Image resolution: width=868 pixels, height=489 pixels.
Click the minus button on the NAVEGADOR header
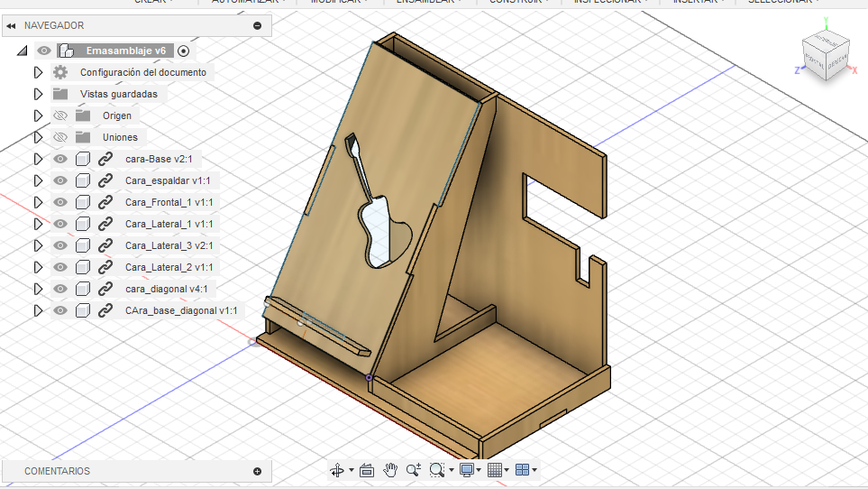pos(258,25)
